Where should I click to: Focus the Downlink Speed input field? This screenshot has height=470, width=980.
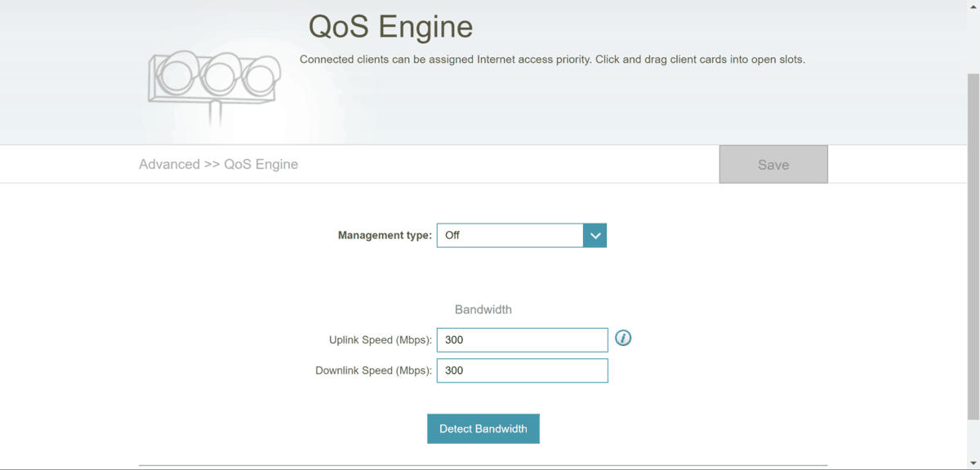point(522,370)
